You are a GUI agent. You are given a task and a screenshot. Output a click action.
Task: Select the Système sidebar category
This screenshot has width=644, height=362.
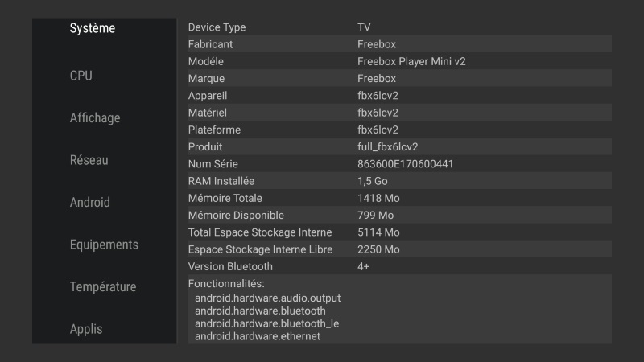click(93, 28)
